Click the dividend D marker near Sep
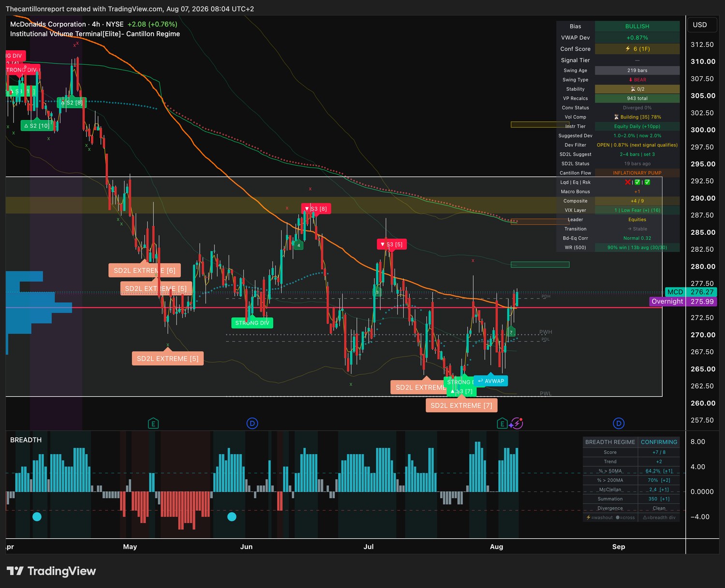Screen dimensions: 725x588 tap(619, 424)
